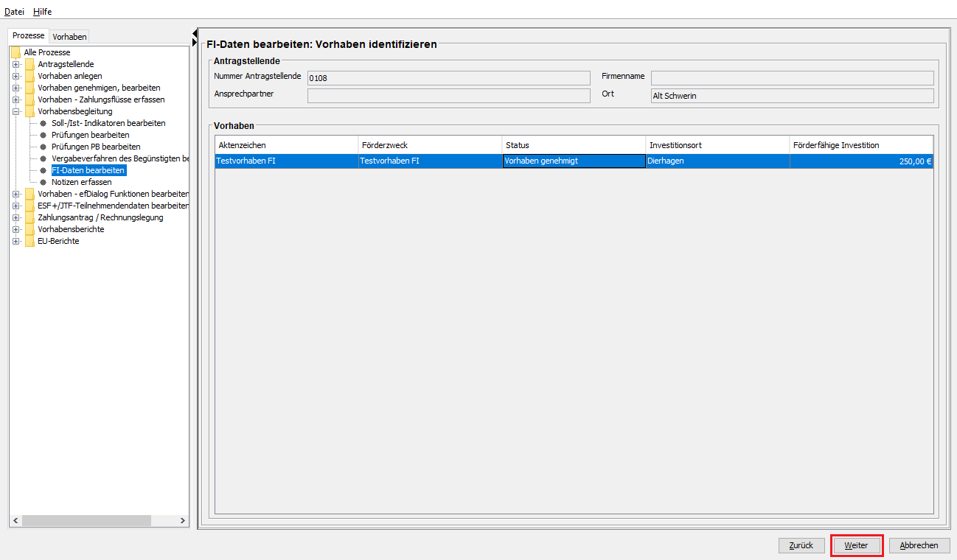Sort by Aktenzeichen column header
Viewport: 957px width, 560px height.
pos(287,145)
